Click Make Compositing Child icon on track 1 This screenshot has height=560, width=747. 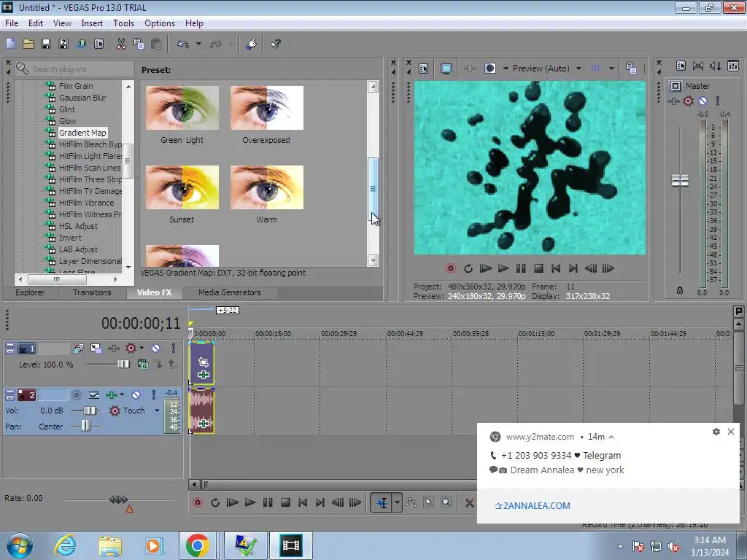coord(158,365)
